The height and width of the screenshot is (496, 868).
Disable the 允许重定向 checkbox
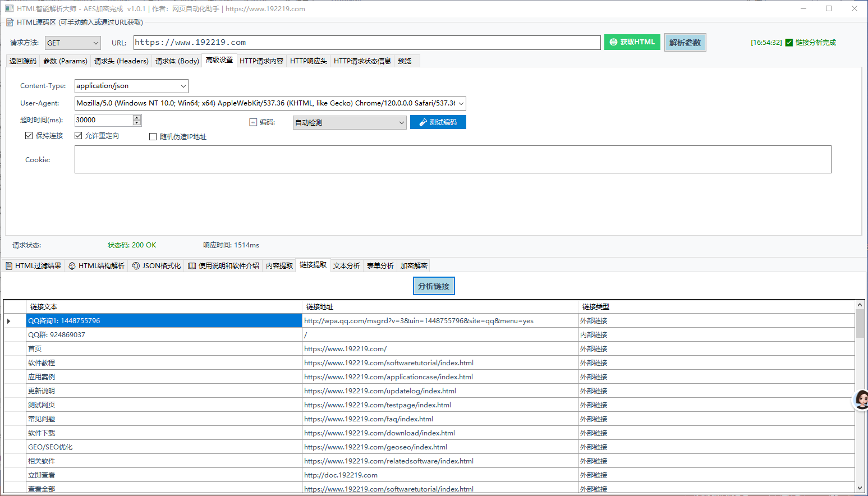coord(79,136)
